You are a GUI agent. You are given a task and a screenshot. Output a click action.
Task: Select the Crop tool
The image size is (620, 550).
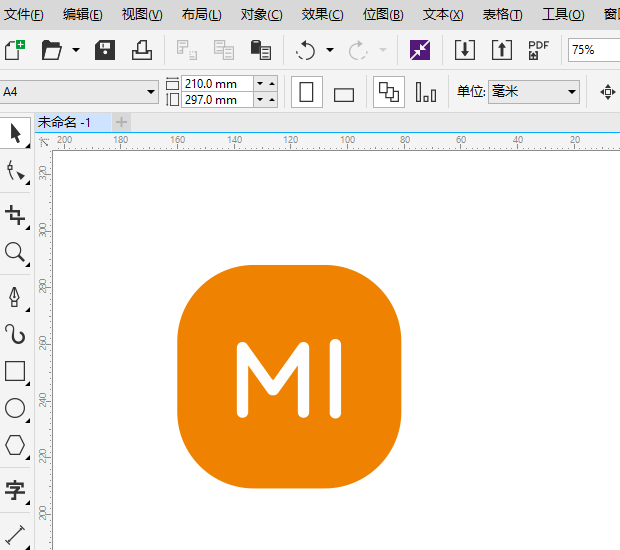[x=15, y=214]
